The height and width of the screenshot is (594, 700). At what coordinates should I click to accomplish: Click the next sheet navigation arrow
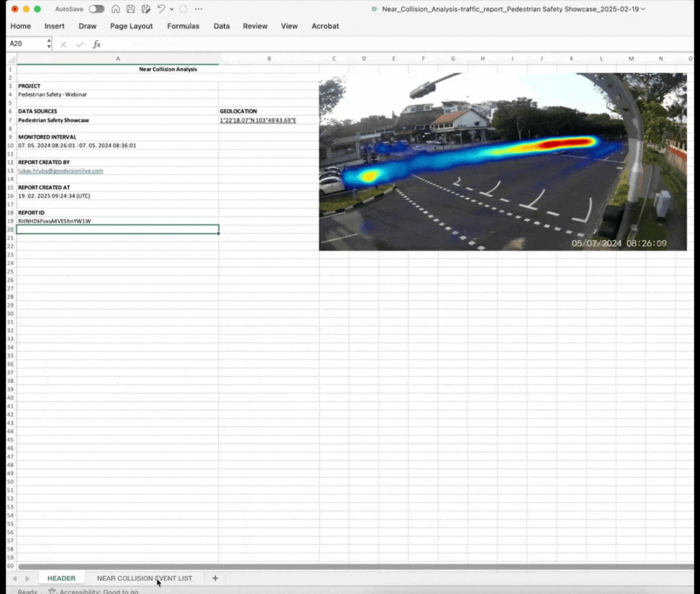(x=28, y=579)
